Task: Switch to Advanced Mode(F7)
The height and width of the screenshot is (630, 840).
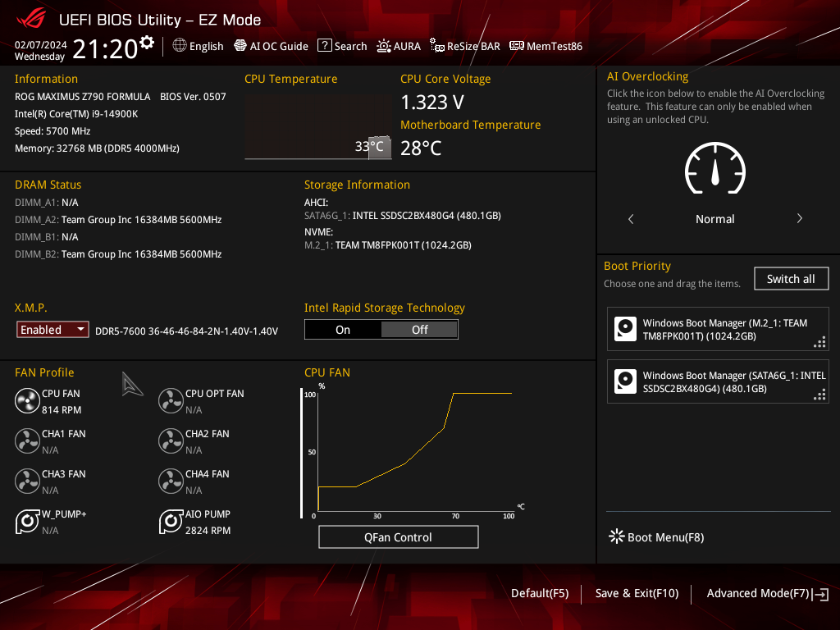Action: coord(767,594)
